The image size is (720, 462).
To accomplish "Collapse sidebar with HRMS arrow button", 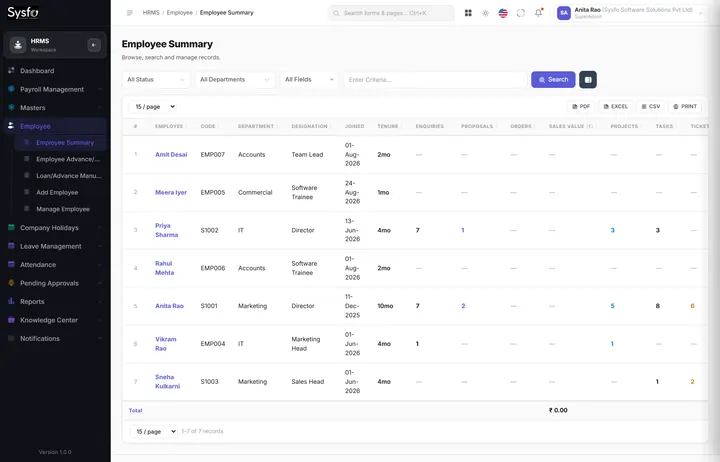I will coord(94,45).
